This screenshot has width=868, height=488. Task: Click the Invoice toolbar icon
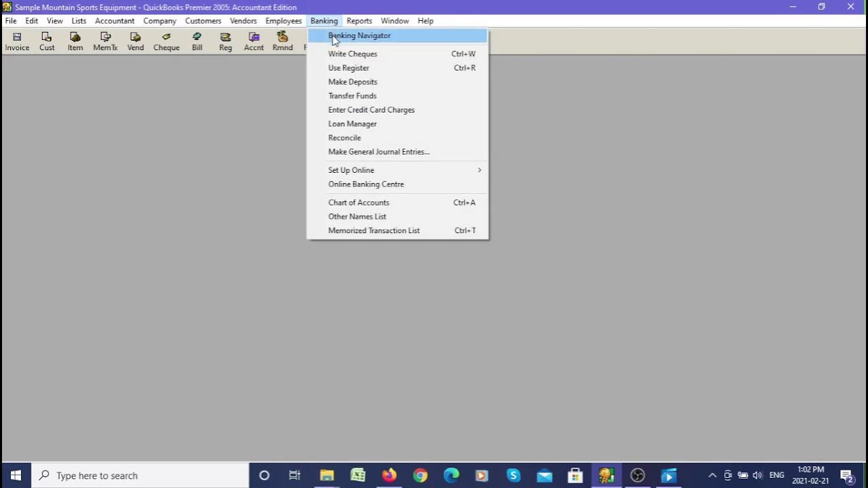tap(17, 41)
